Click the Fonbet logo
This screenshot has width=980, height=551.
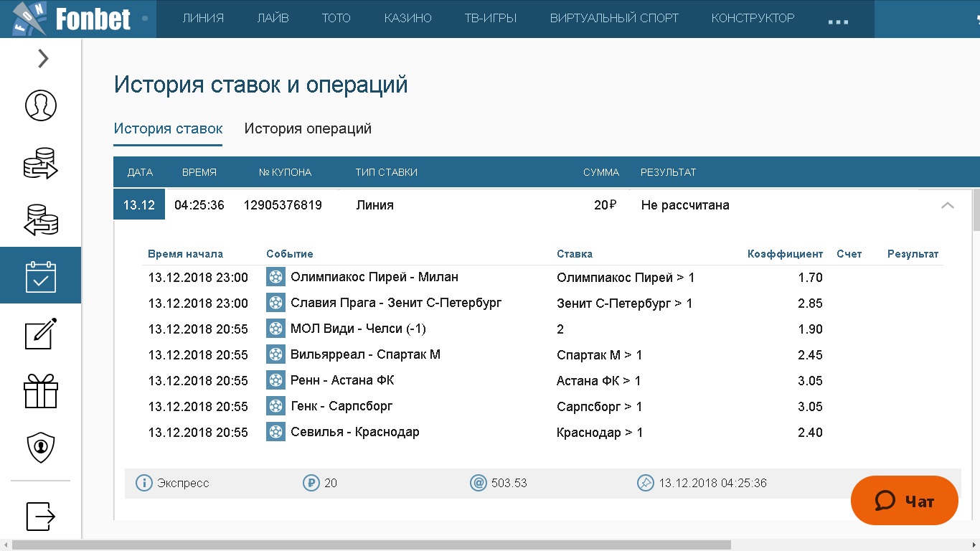[72, 19]
